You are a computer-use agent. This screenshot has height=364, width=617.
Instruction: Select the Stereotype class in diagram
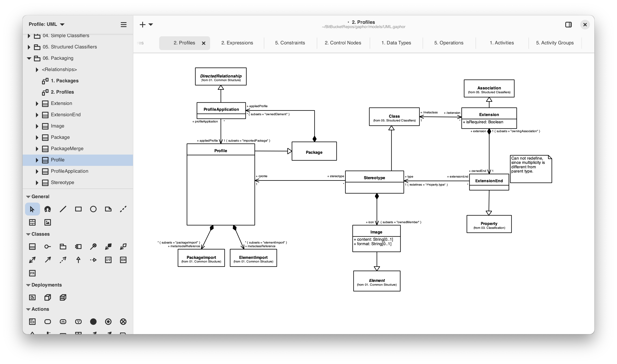[374, 182]
